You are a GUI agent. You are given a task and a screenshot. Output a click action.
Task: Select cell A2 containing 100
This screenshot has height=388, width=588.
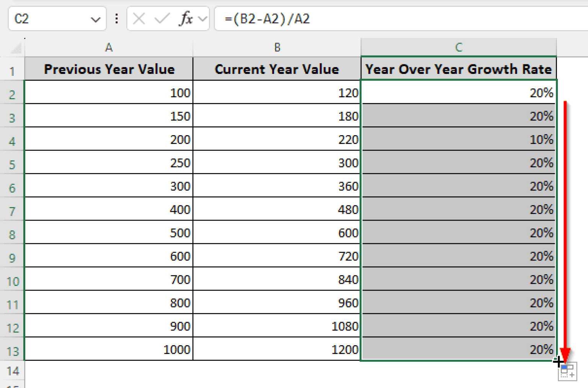coord(108,93)
